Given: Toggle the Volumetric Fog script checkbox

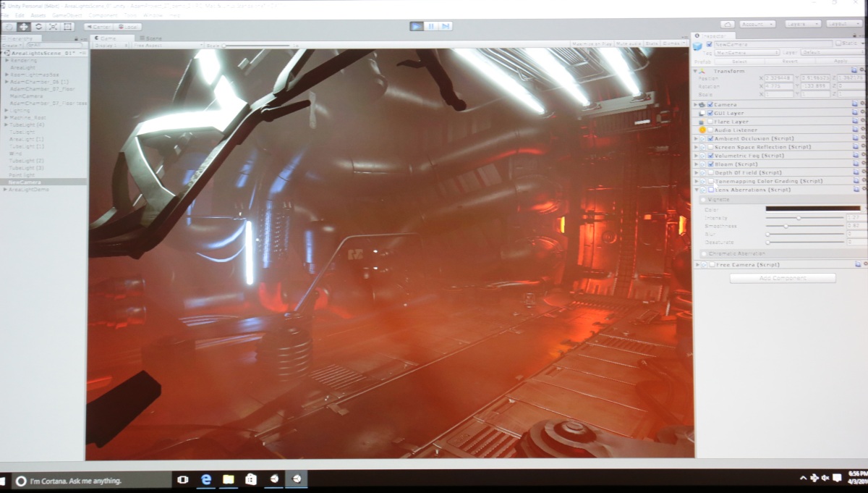Looking at the screenshot, I should coord(710,156).
